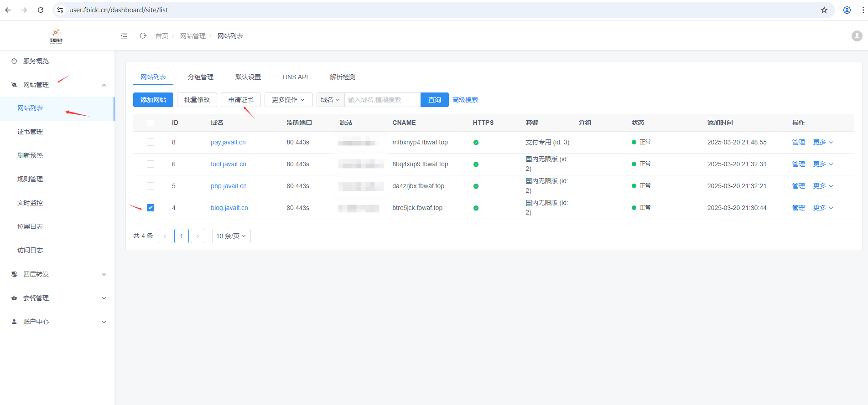Image resolution: width=868 pixels, height=405 pixels.
Task: Switch to the 解析检测 tab
Action: point(343,77)
